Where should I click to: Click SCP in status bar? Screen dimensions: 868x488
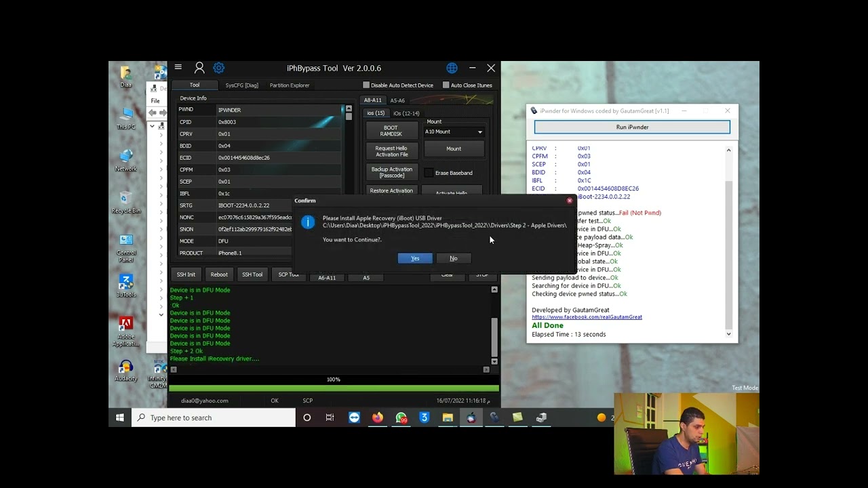[308, 401]
